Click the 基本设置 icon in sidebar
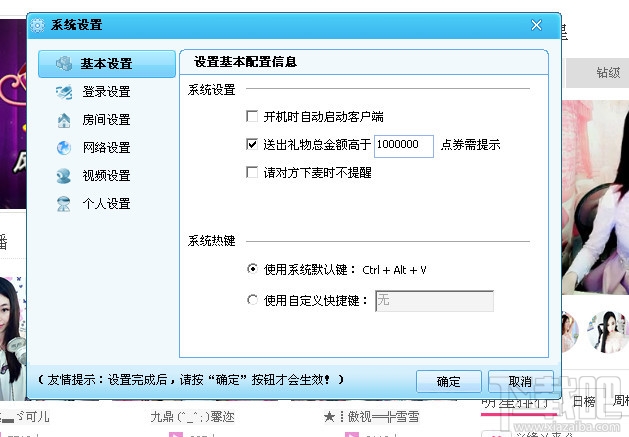The image size is (629, 437). pyautogui.click(x=64, y=63)
